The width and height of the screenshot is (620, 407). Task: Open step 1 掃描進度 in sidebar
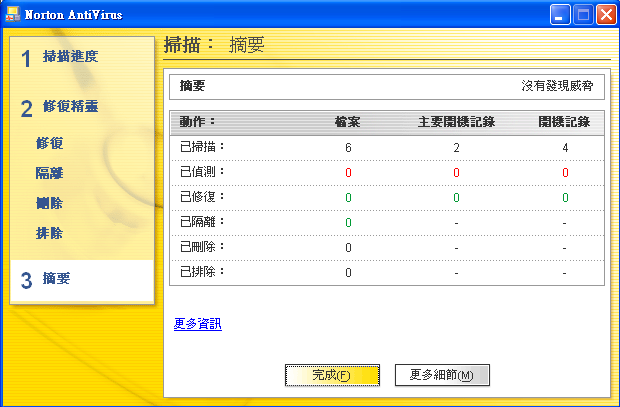click(59, 57)
